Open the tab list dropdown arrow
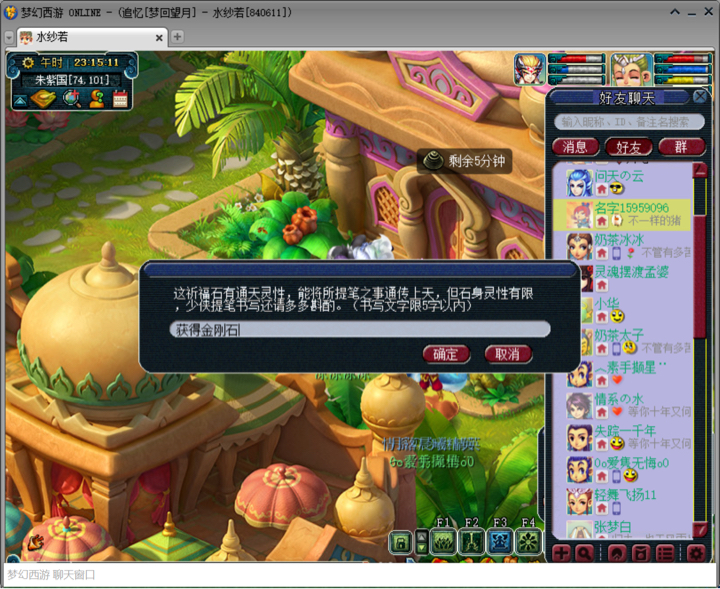The height and width of the screenshot is (589, 720). pyautogui.click(x=9, y=38)
